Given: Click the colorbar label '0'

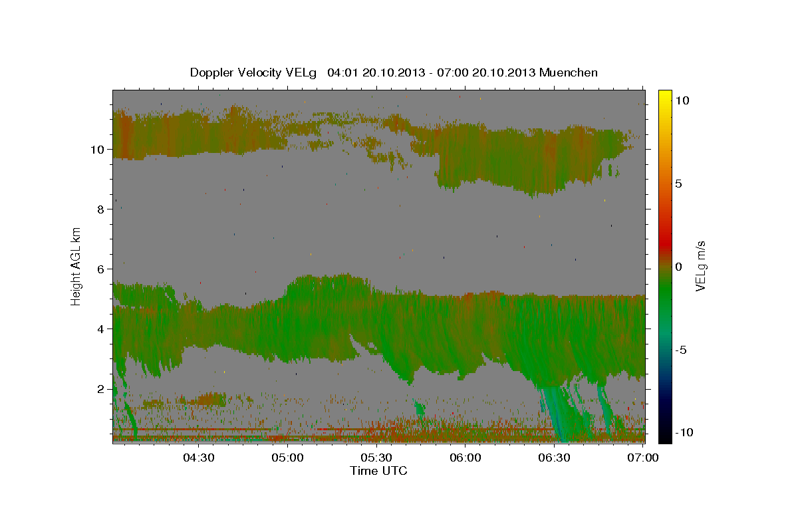Looking at the screenshot, I should 679,267.
